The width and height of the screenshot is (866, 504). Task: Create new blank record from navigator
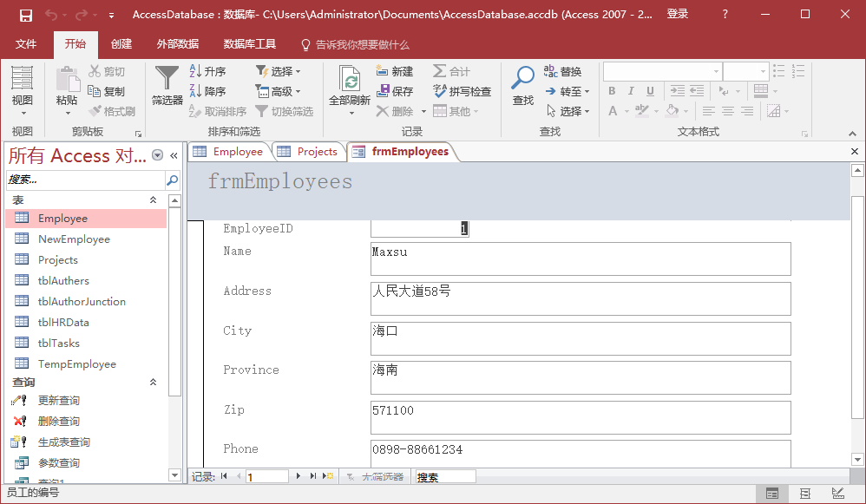coord(327,476)
